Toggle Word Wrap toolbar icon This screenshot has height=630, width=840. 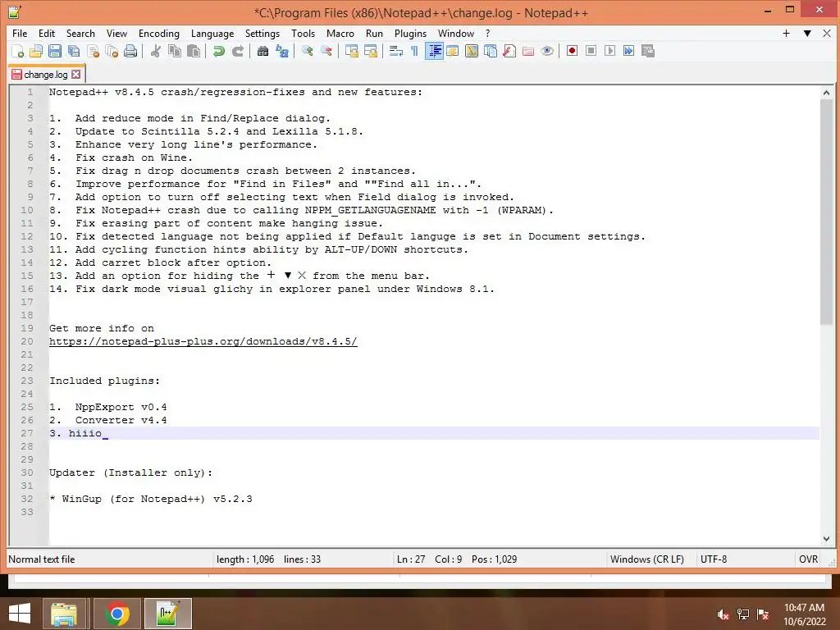pyautogui.click(x=396, y=51)
